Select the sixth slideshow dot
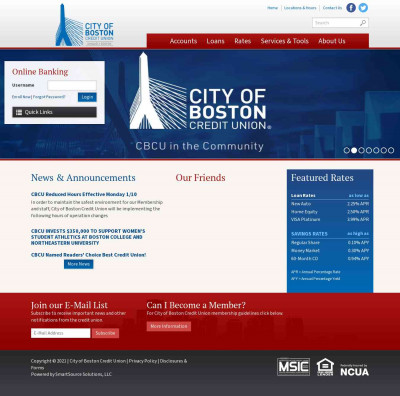 pyautogui.click(x=383, y=150)
